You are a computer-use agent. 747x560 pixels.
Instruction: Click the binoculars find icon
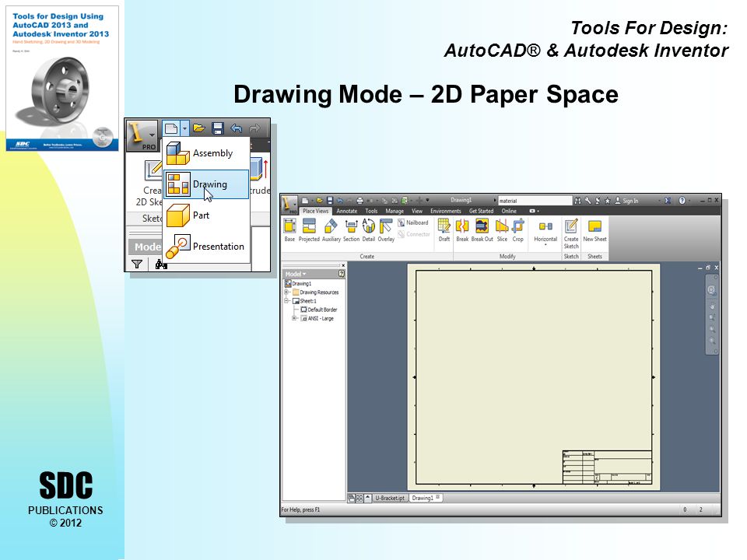[x=161, y=264]
